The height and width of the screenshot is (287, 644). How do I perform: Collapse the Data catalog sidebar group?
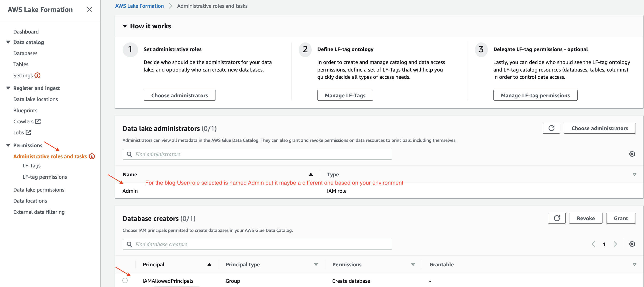click(x=8, y=42)
